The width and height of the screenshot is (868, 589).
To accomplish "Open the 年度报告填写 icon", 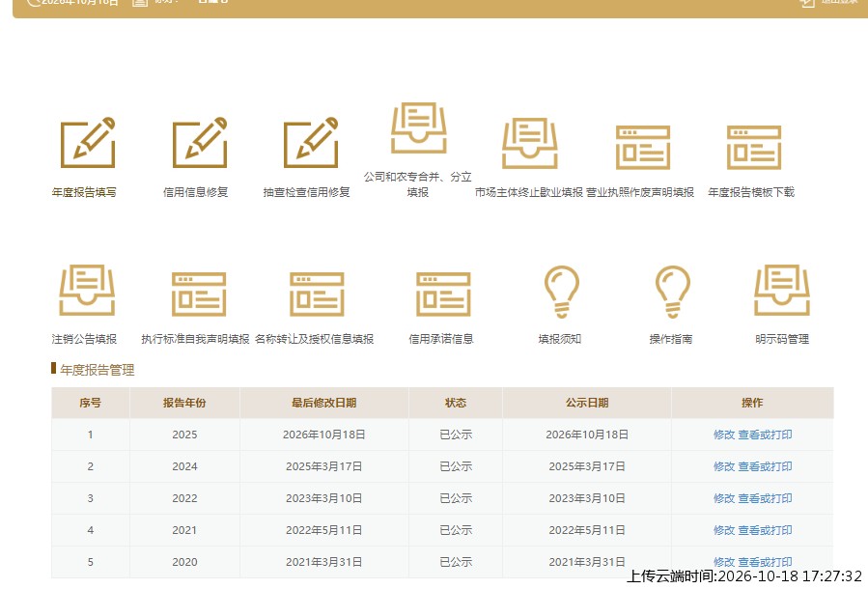I will 88,143.
